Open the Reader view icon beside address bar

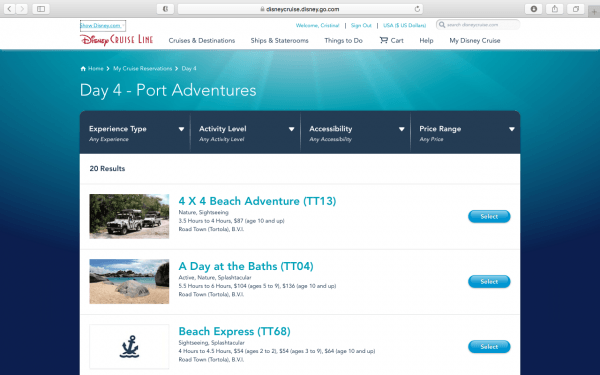(166, 9)
